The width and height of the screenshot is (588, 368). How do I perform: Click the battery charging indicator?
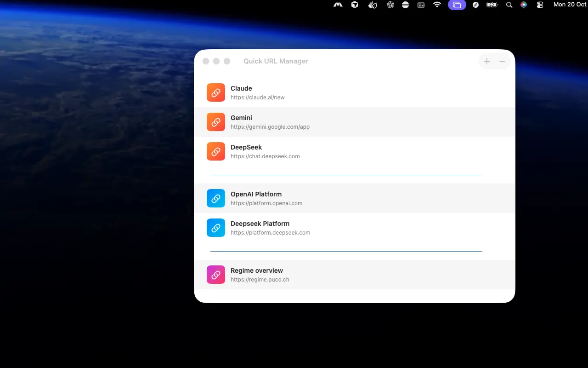tap(492, 5)
